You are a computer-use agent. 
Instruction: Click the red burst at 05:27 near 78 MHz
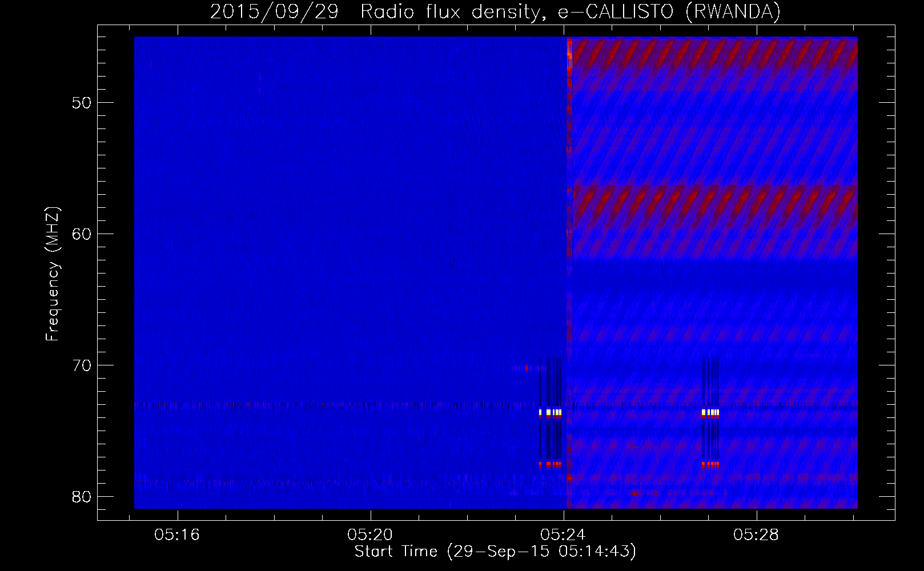pos(710,465)
